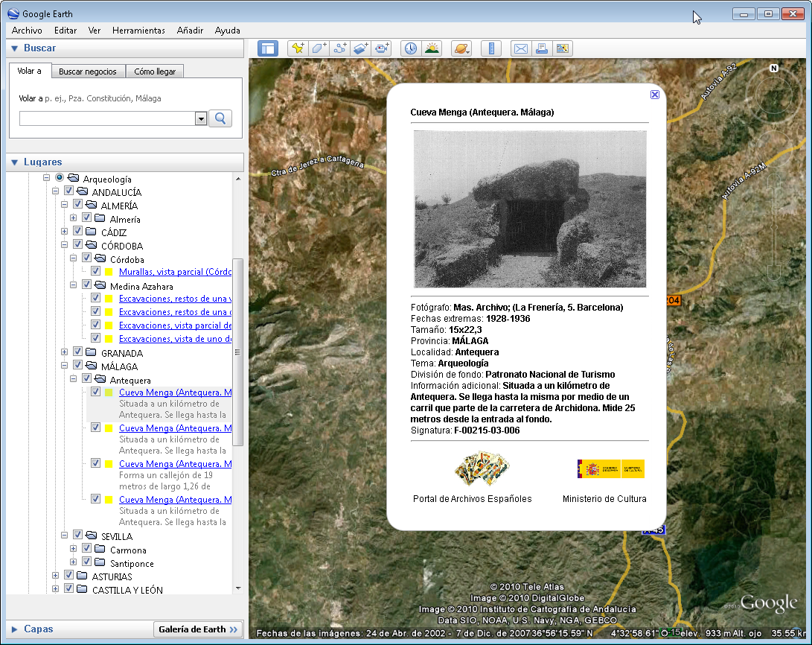Uncheck the Murallas, vista parcial checkbox
The image size is (812, 645).
pos(96,271)
